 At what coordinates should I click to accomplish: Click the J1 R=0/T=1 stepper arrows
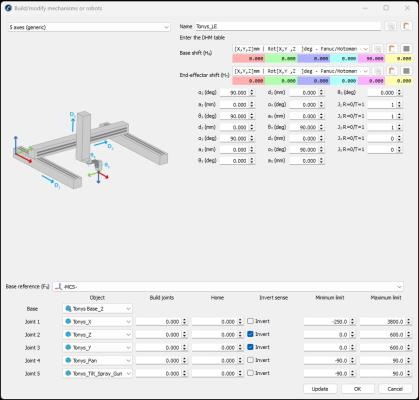pyautogui.click(x=399, y=105)
